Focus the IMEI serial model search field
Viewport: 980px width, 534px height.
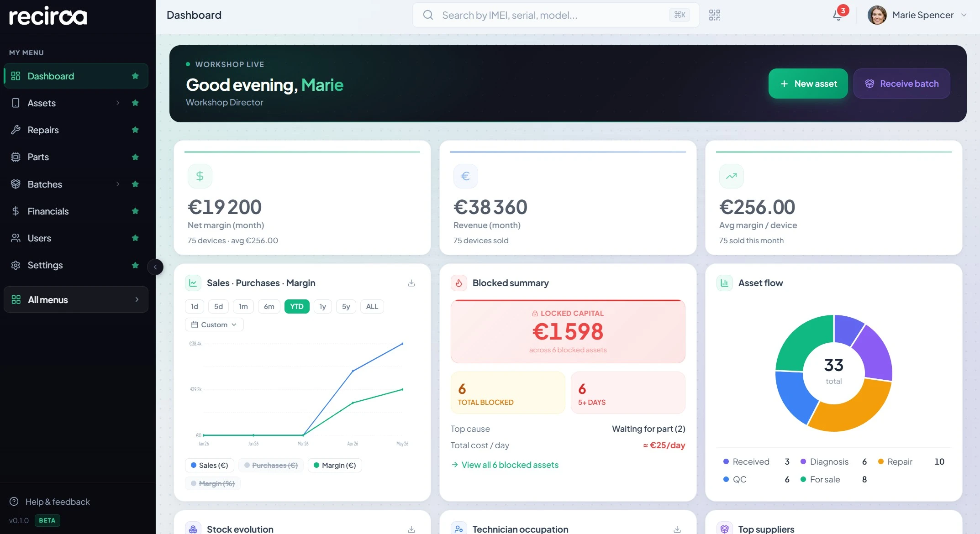(x=555, y=15)
